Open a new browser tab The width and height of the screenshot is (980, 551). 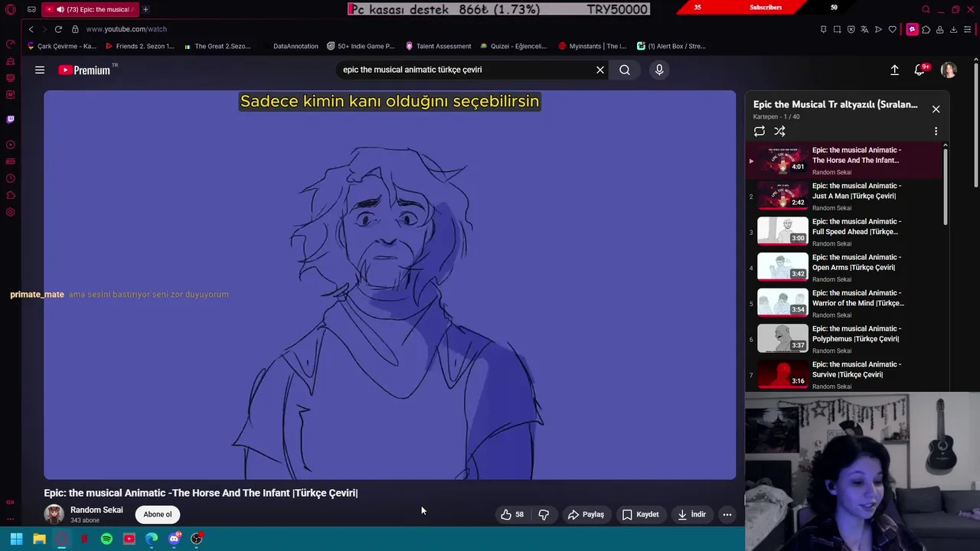145,10
